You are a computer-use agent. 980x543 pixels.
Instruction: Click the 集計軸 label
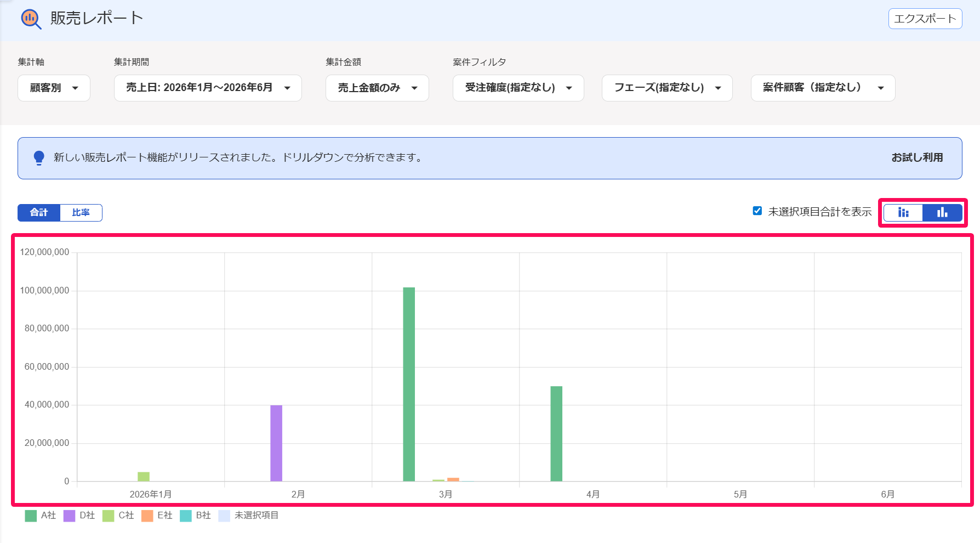31,62
